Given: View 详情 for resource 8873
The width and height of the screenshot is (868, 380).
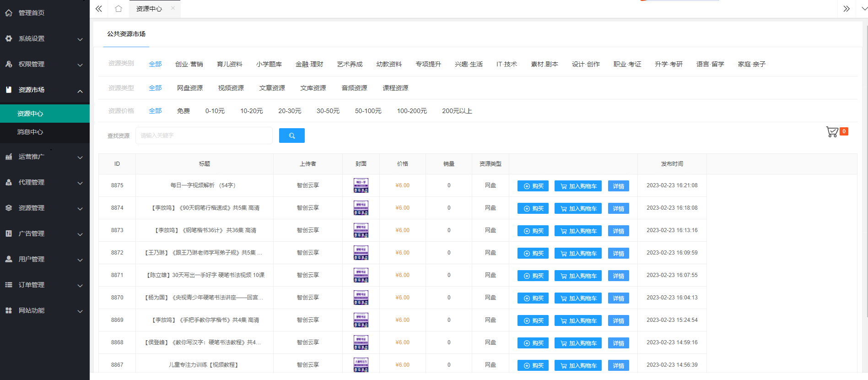Looking at the screenshot, I should 619,231.
